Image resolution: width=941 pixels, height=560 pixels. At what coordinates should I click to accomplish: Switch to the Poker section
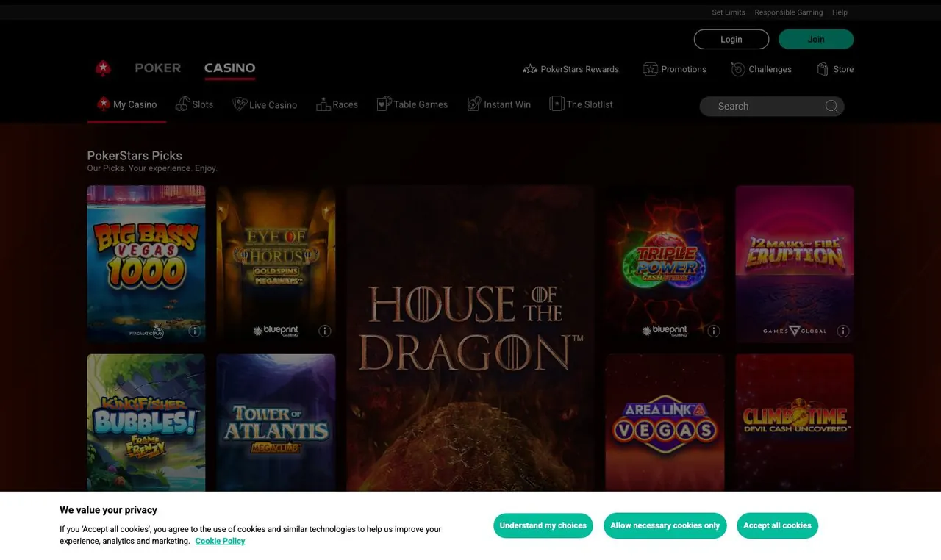(158, 68)
